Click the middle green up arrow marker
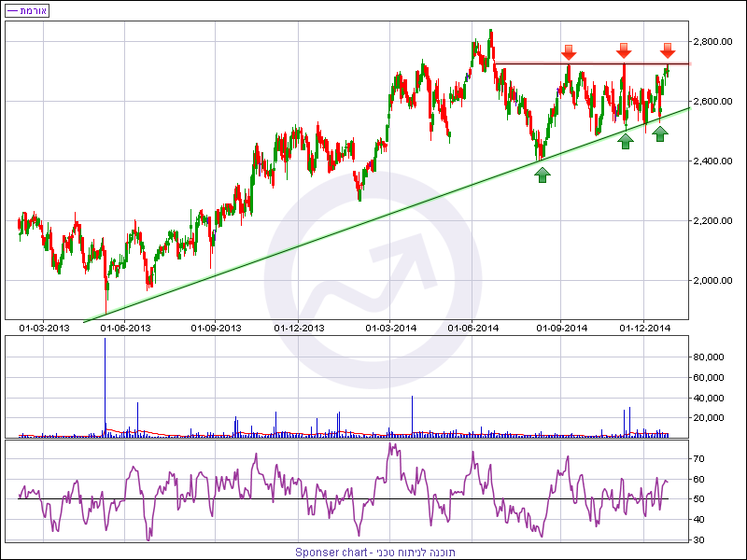Screen dimensions: 747x560 click(x=626, y=141)
